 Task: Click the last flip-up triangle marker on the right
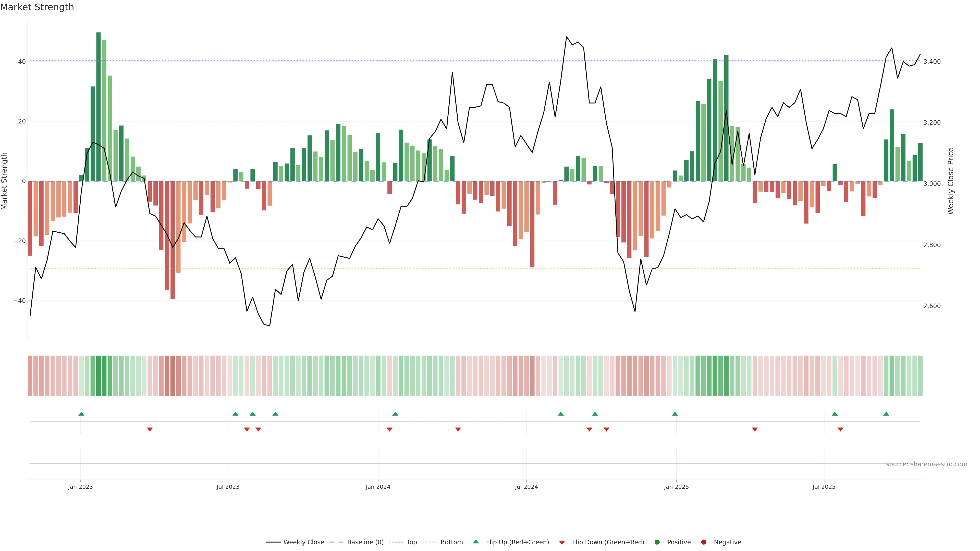click(x=886, y=414)
